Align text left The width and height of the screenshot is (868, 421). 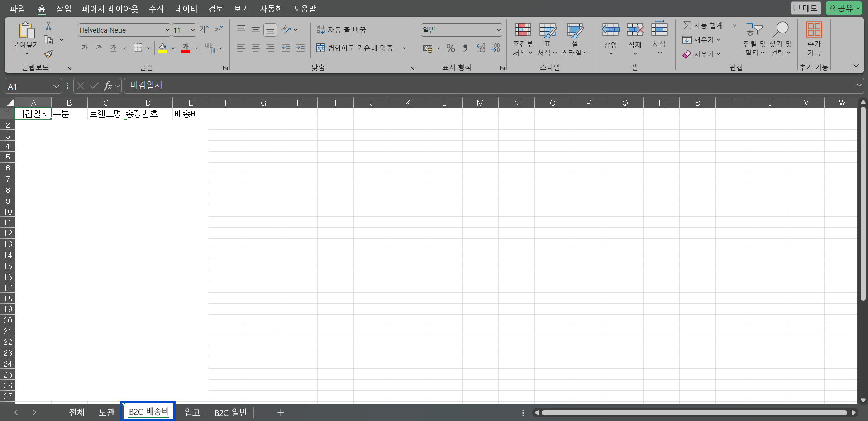click(241, 48)
